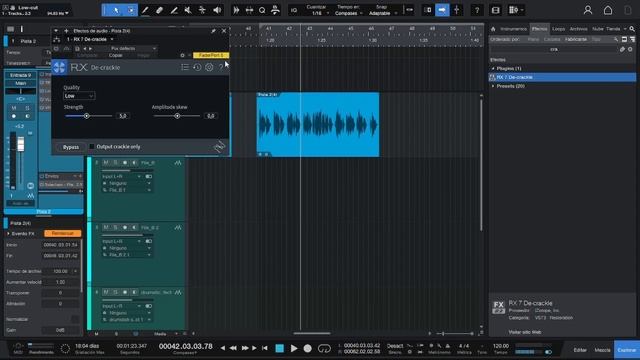Select the Eraser tool
This screenshot has height=360, width=640.
(160, 10)
